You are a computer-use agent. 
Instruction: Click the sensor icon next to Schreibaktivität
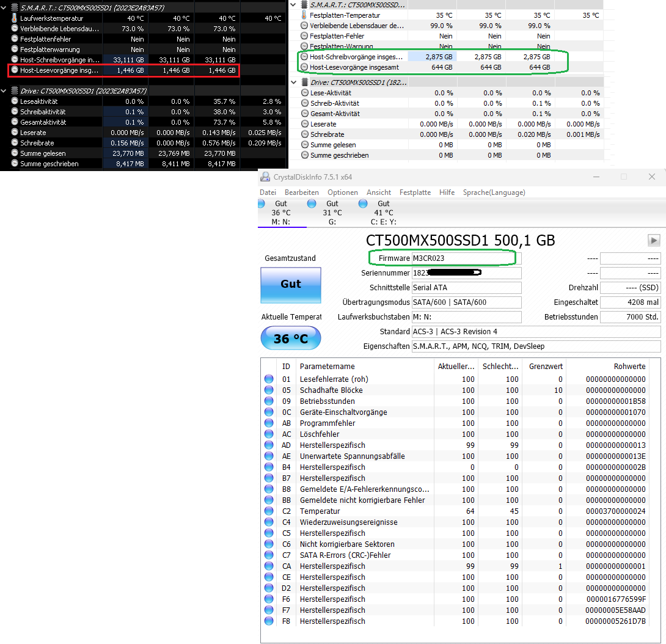click(15, 112)
